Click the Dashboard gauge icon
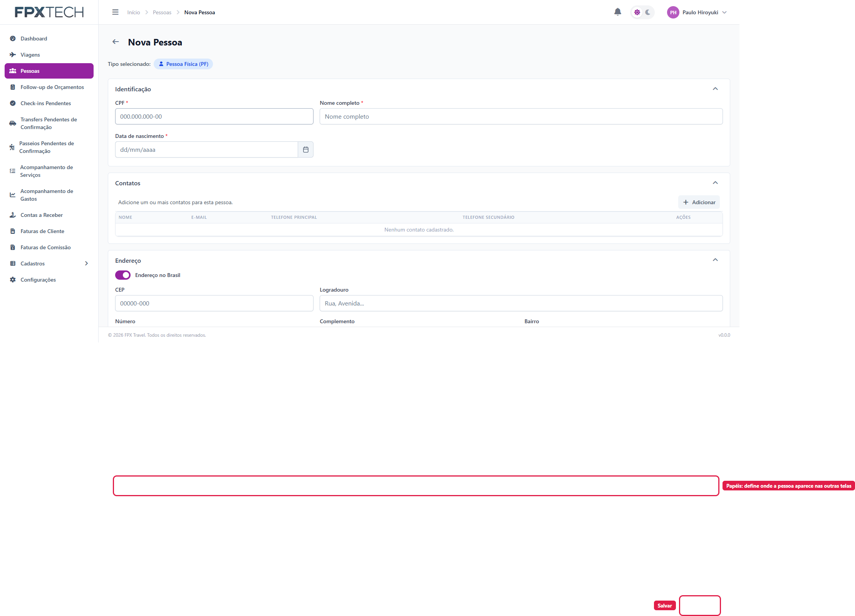This screenshot has width=855, height=616. pos(13,39)
